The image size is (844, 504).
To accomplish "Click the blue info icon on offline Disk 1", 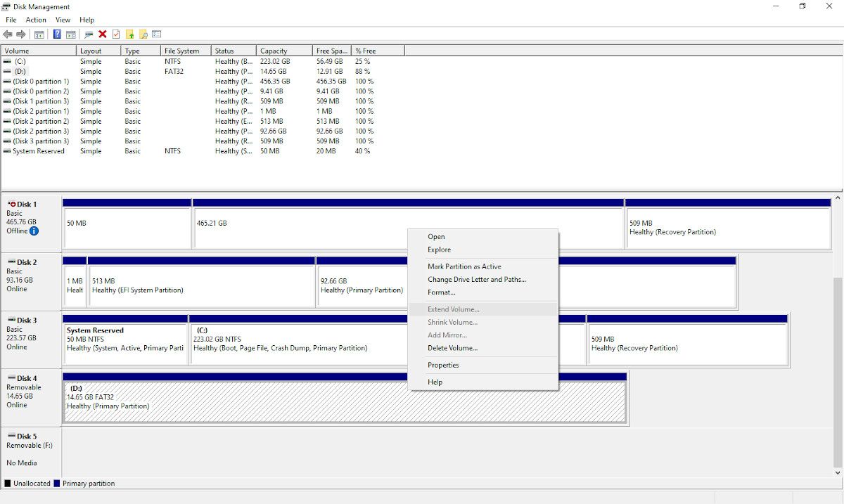I will (x=32, y=231).
